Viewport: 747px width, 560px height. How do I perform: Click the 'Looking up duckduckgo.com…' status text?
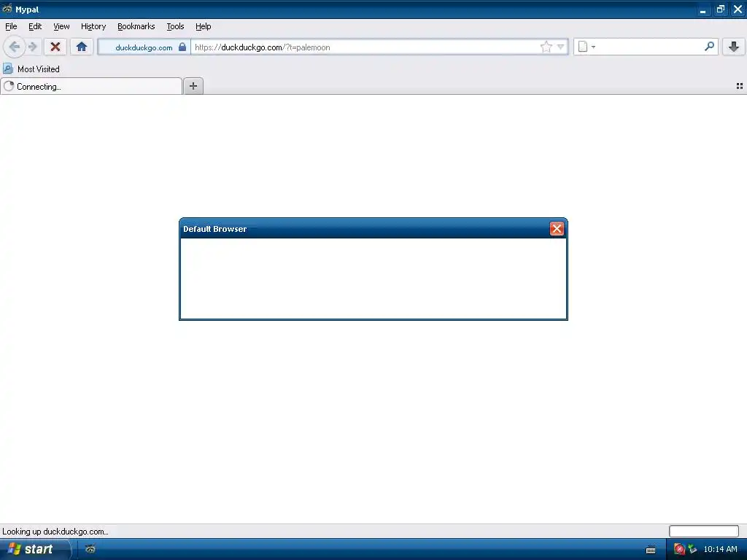point(55,532)
